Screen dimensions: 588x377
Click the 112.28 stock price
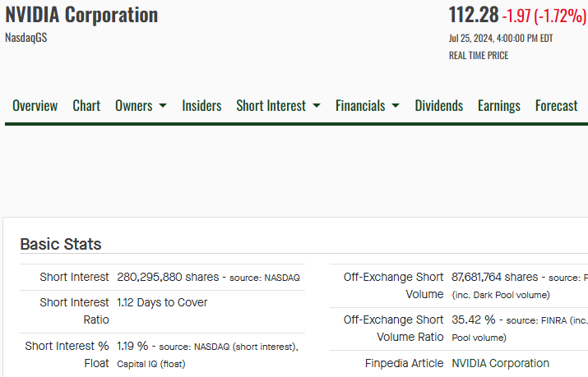coord(472,15)
